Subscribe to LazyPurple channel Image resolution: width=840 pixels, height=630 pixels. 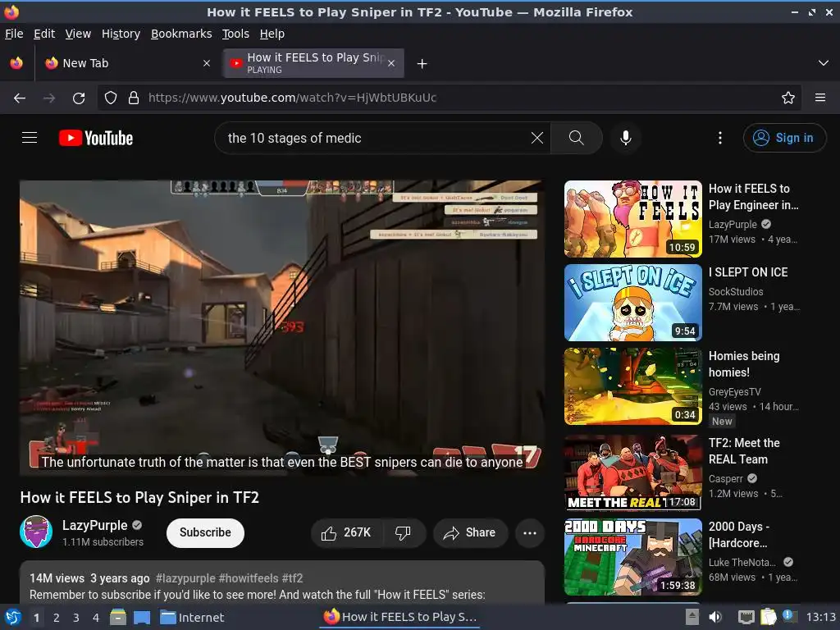click(205, 532)
